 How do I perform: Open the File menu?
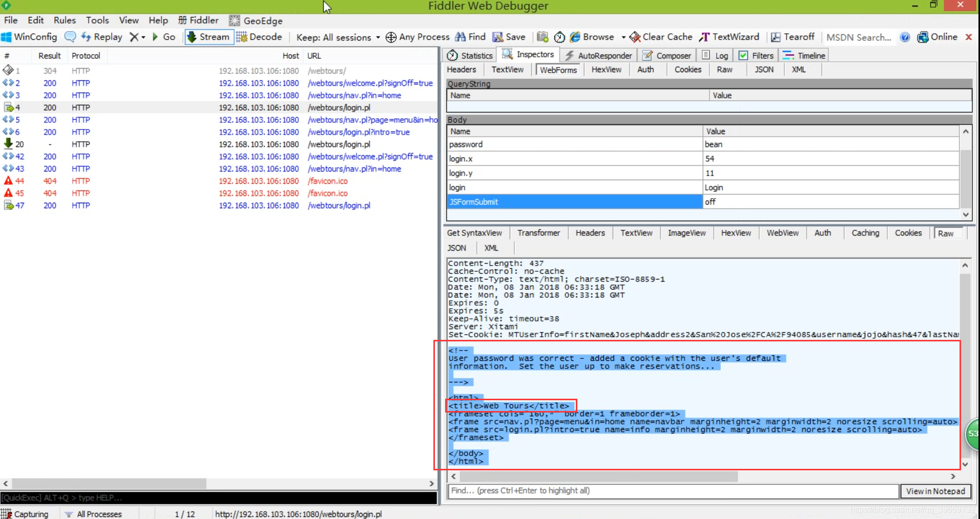pos(11,20)
